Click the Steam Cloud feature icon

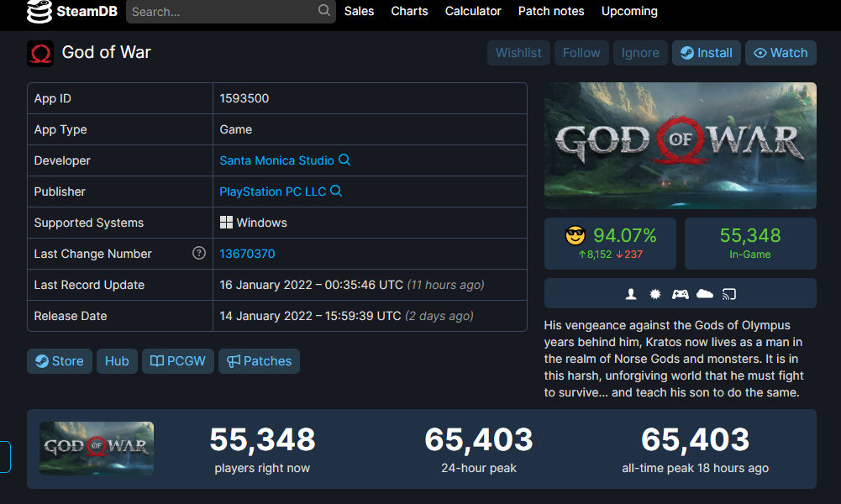705,293
